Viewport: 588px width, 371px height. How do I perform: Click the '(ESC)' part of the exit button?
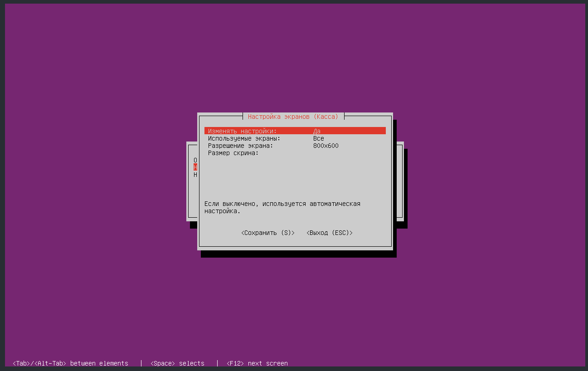[x=340, y=233]
